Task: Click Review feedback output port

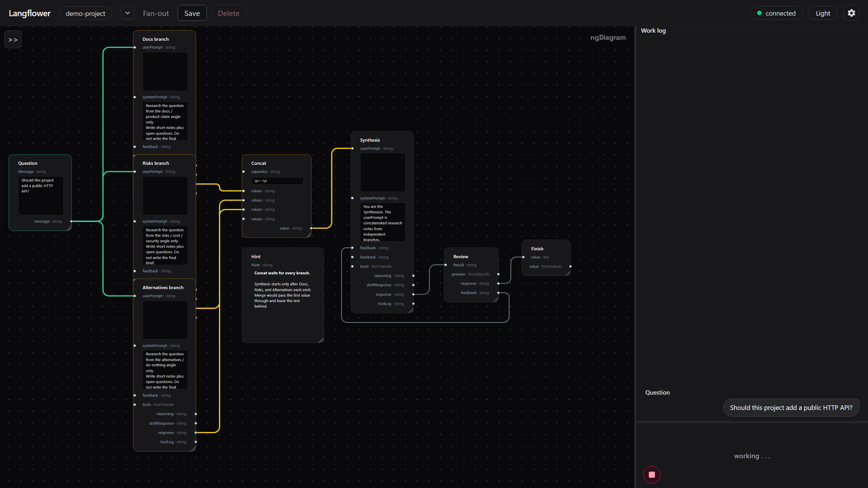Action: coord(498,293)
